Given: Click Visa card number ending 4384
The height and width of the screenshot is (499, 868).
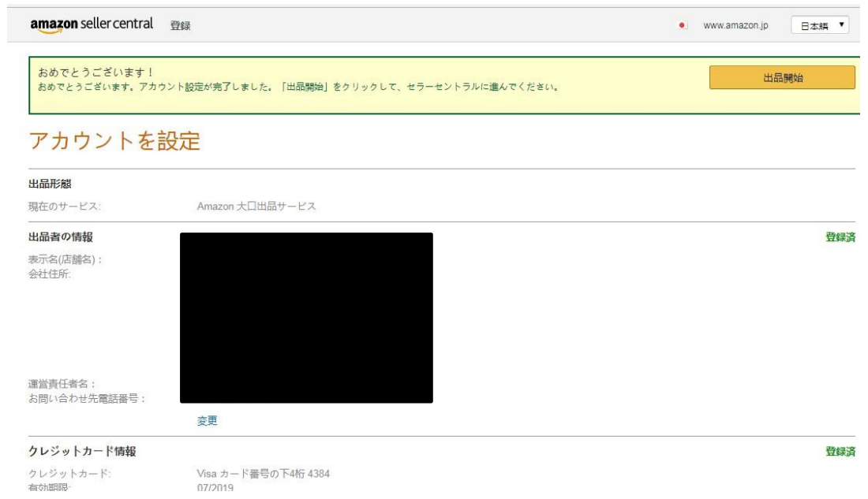Looking at the screenshot, I should [263, 474].
